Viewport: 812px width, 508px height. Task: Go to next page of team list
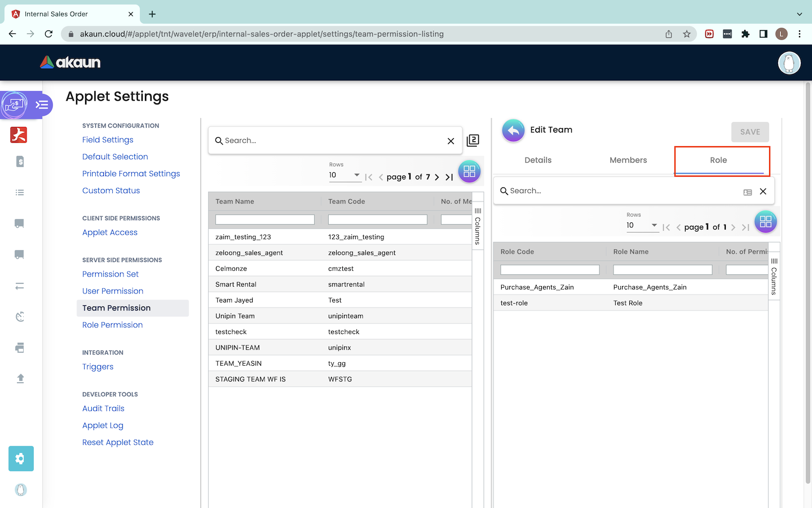(437, 177)
